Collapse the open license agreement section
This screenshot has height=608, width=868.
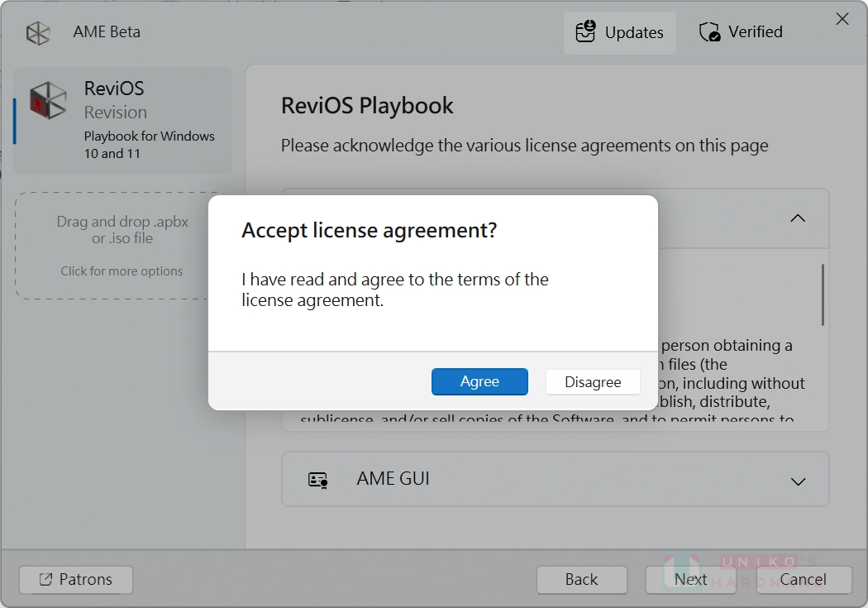[x=797, y=218]
